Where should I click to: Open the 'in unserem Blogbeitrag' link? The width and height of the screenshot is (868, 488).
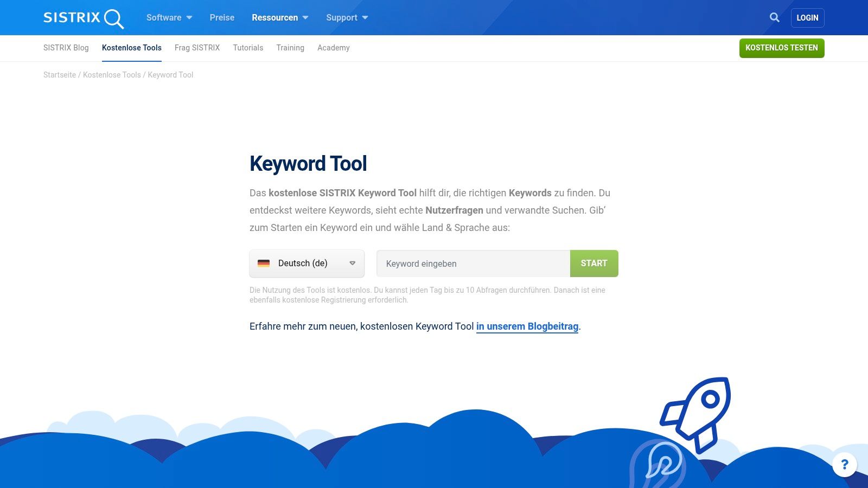tap(527, 326)
